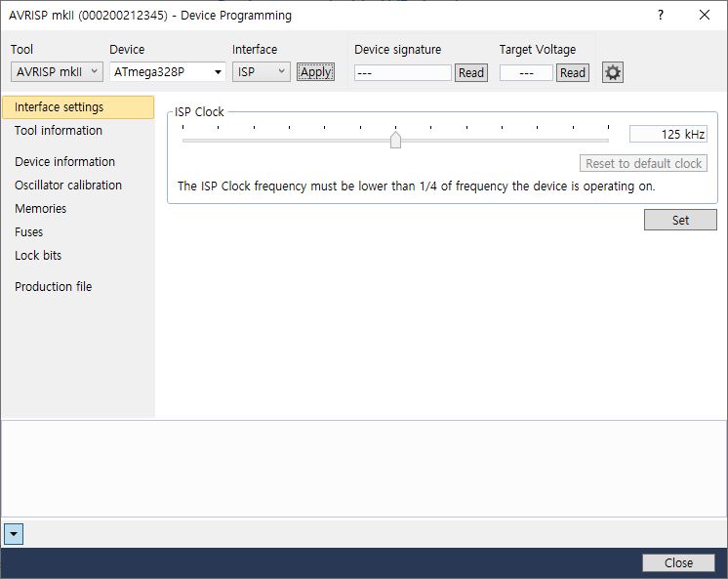The height and width of the screenshot is (579, 728).
Task: Click the Apply button
Action: coord(315,72)
